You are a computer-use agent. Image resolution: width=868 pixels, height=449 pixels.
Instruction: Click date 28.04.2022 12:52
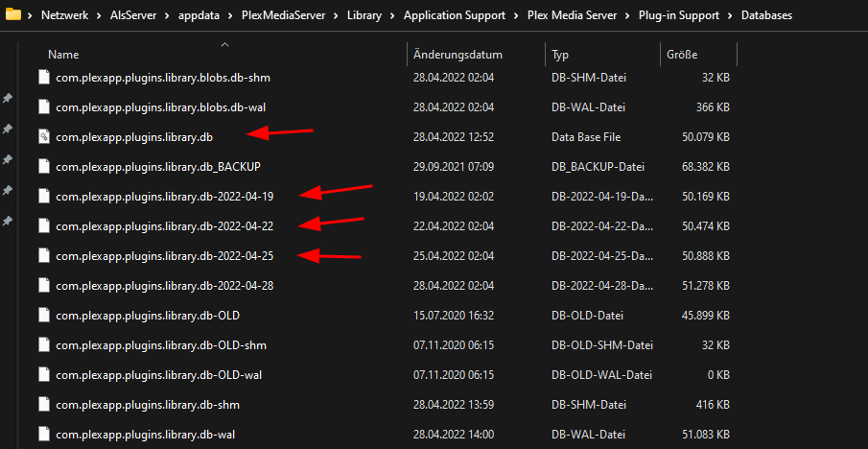[x=454, y=137]
